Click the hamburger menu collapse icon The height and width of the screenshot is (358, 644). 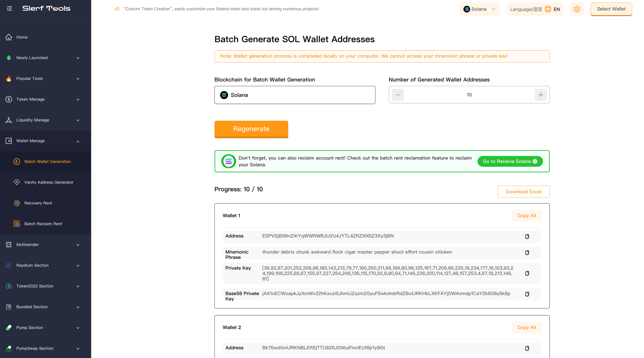(x=9, y=9)
